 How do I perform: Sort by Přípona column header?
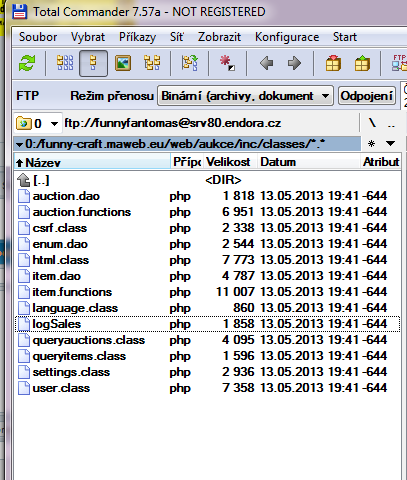coord(187,162)
